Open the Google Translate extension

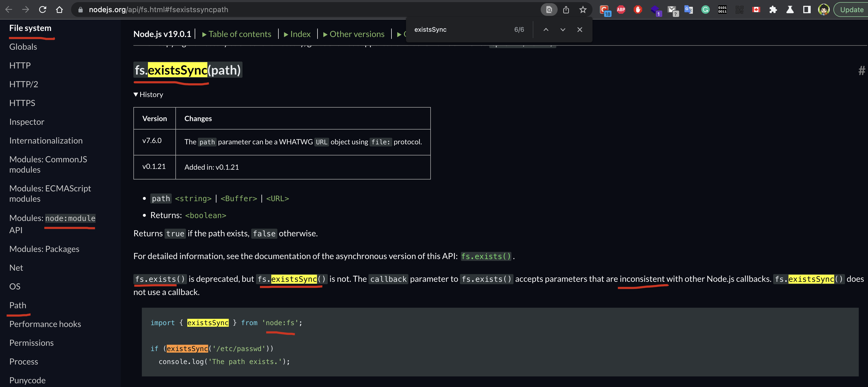(x=688, y=10)
